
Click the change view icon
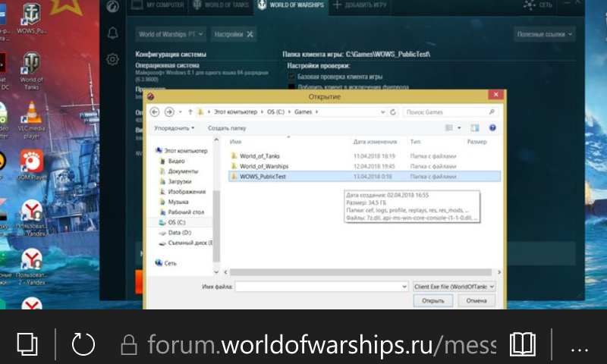pyautogui.click(x=449, y=128)
